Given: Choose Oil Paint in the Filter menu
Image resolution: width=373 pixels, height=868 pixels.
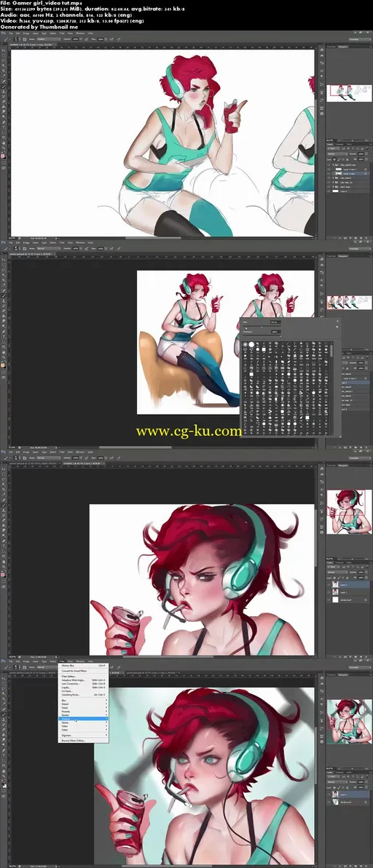Looking at the screenshot, I should click(x=83, y=691).
